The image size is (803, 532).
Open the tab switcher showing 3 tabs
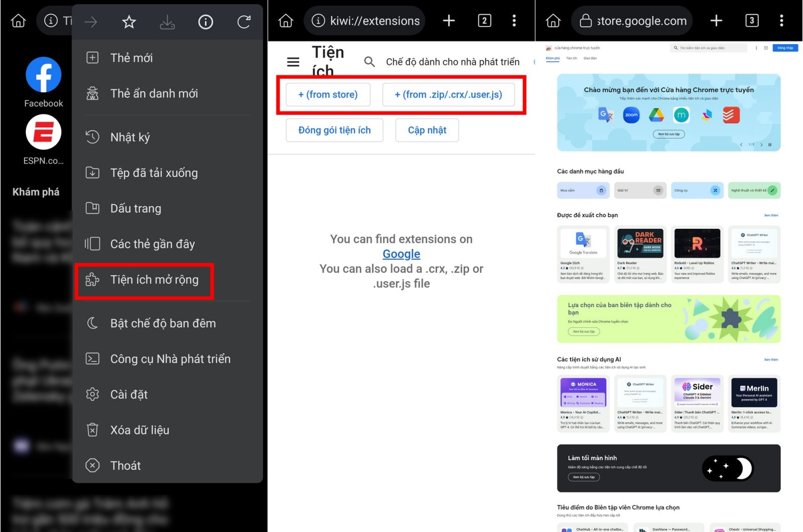752,21
